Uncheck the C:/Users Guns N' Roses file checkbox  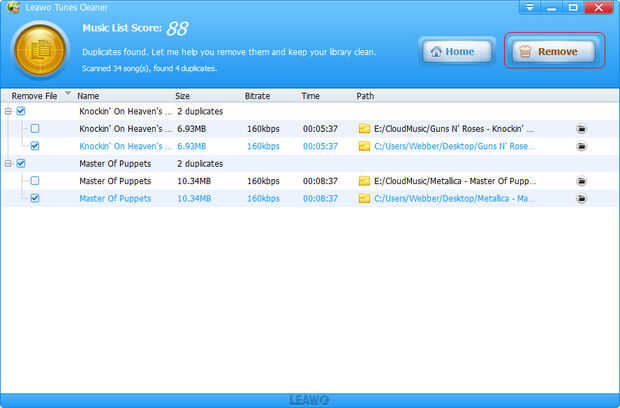(35, 146)
